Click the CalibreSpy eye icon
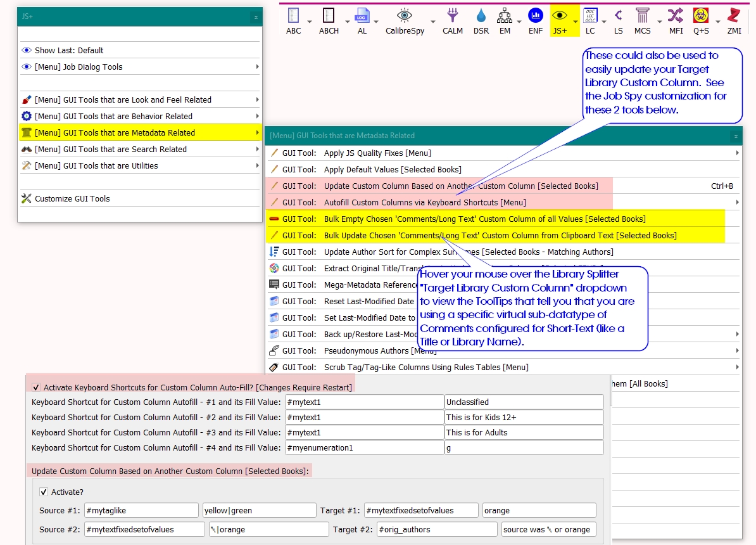 point(405,16)
